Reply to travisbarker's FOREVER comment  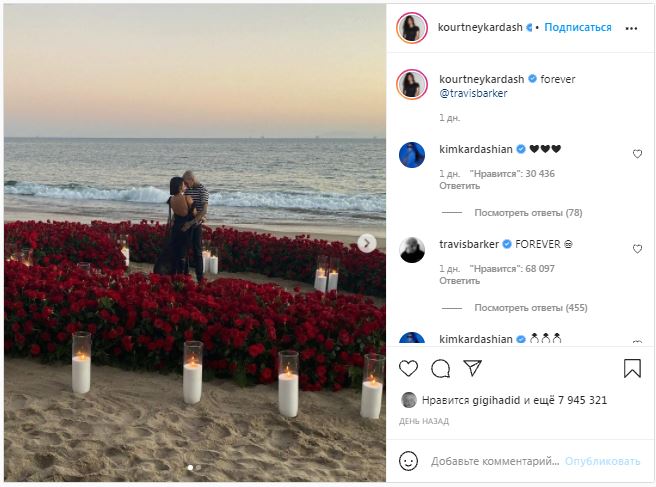point(459,281)
